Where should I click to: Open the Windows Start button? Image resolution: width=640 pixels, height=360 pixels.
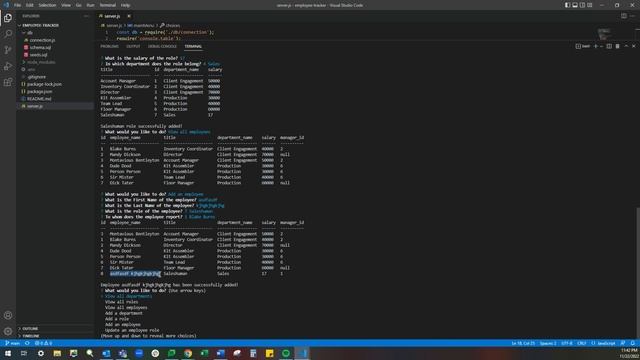(x=8, y=353)
